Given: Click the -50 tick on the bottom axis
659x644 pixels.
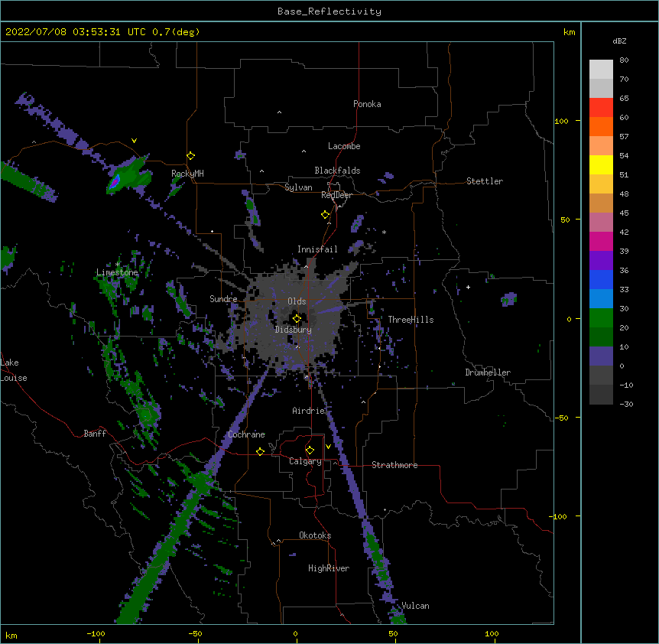Looking at the screenshot, I should pos(195,633).
